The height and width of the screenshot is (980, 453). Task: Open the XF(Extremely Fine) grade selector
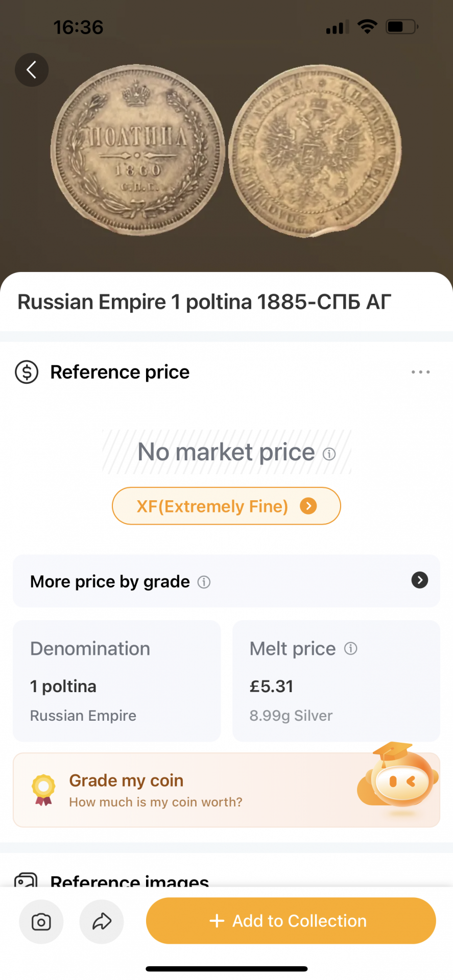(x=226, y=506)
